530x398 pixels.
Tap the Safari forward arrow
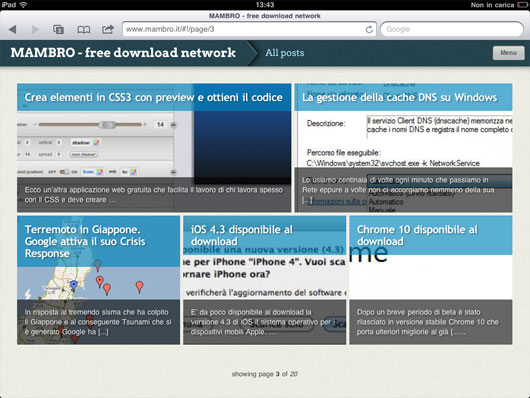35,29
